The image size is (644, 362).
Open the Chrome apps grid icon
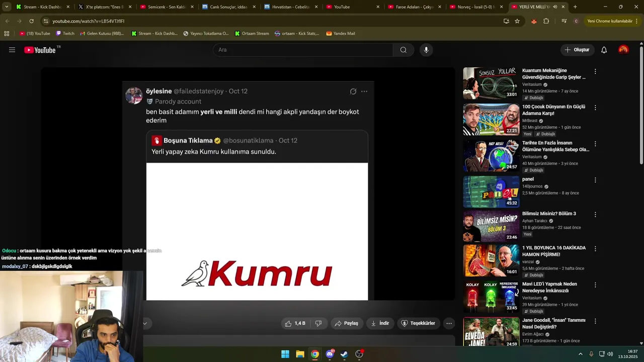7,33
